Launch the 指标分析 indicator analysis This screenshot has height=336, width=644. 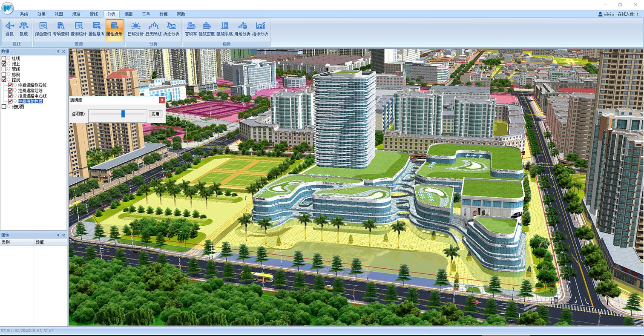pos(260,29)
